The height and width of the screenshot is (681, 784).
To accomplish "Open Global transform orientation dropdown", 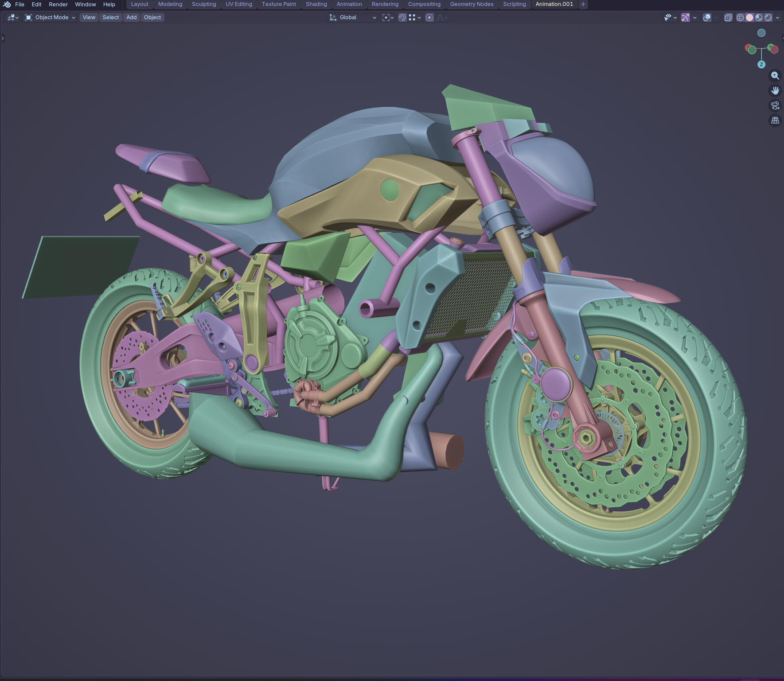I will click(353, 17).
